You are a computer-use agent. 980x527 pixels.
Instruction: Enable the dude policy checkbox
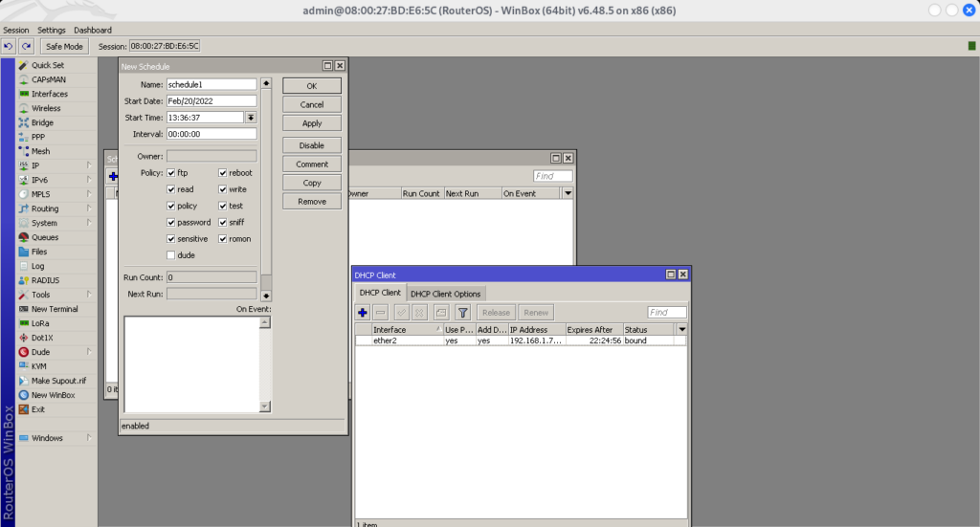pos(170,255)
